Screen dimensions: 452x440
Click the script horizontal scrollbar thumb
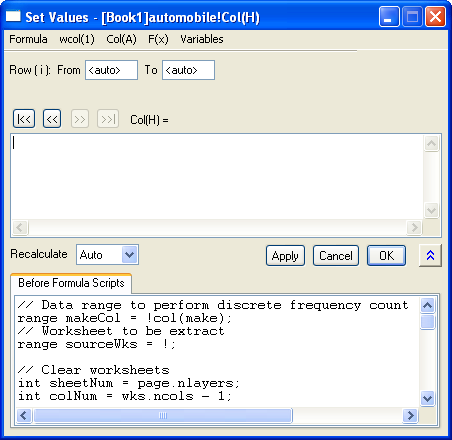coord(163,415)
